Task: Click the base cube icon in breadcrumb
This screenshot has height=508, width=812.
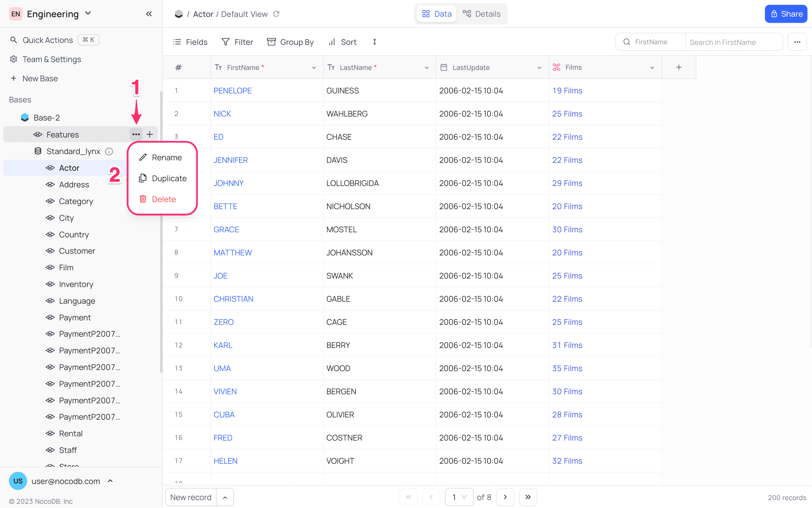Action: [x=179, y=14]
